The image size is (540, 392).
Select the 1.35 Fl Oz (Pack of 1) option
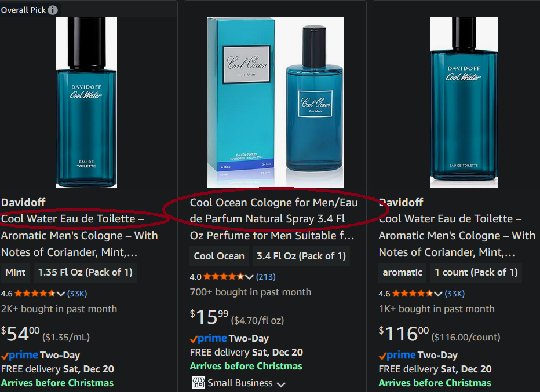(85, 272)
